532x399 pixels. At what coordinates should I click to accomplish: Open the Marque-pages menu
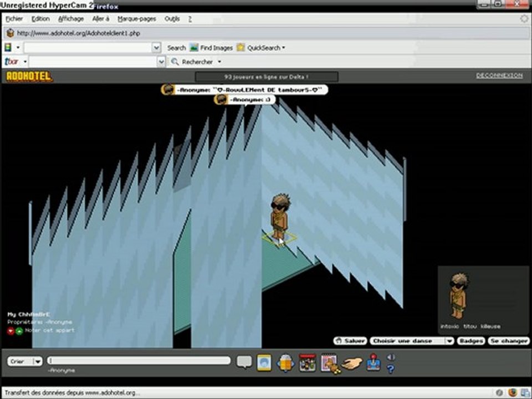tap(137, 19)
